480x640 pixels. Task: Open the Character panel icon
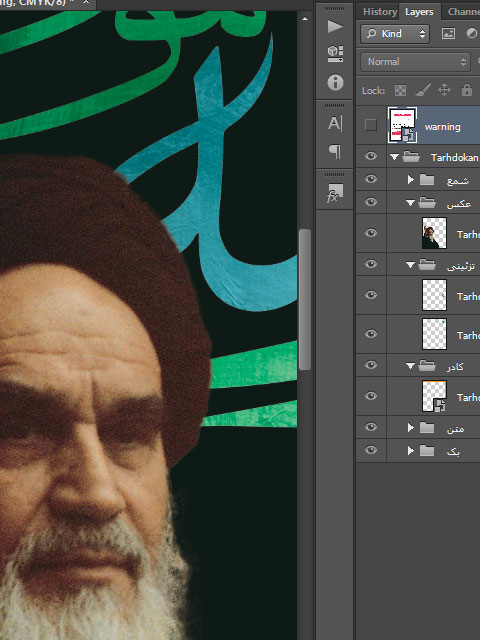pos(335,123)
